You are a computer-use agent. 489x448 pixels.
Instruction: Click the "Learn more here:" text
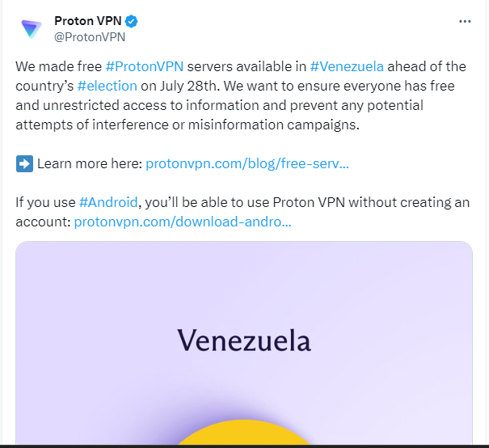coord(90,163)
